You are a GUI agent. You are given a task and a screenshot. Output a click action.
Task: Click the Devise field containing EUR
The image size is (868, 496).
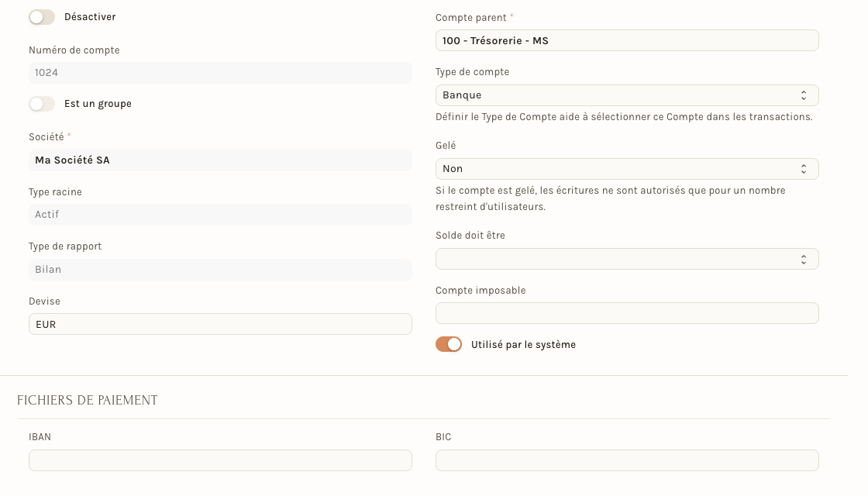point(220,324)
